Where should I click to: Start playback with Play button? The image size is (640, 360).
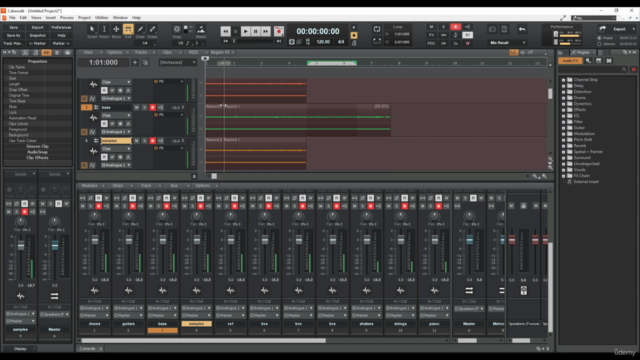(x=245, y=31)
